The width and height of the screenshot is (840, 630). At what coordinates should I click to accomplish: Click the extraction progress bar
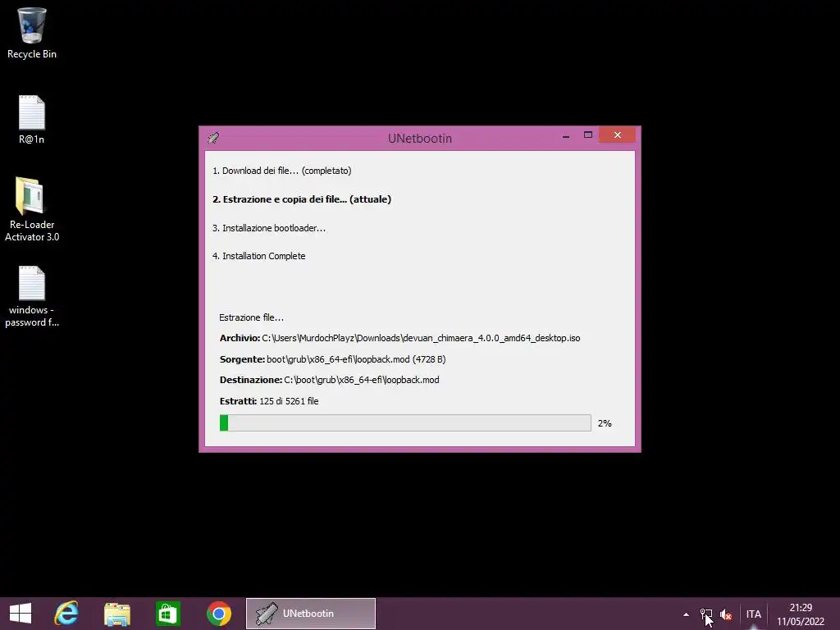[405, 422]
